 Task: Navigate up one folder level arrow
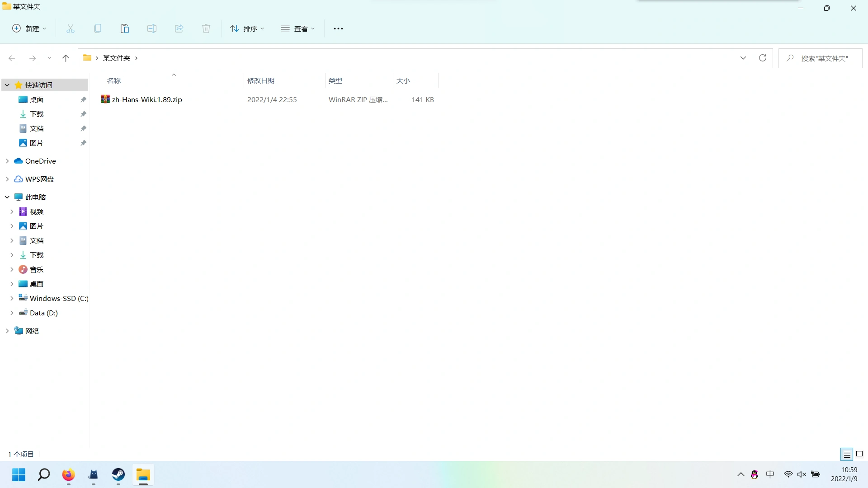(x=66, y=58)
